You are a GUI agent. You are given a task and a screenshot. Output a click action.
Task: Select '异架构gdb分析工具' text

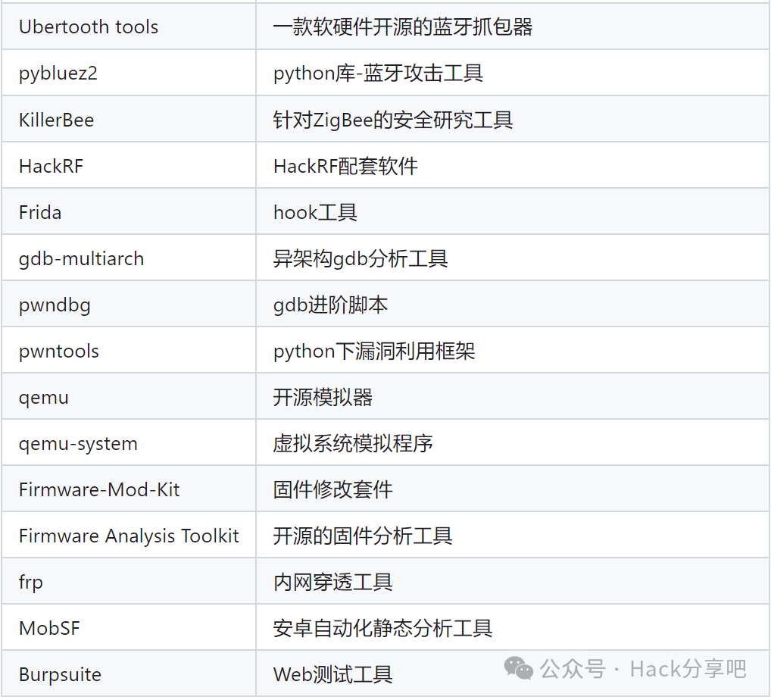click(361, 258)
